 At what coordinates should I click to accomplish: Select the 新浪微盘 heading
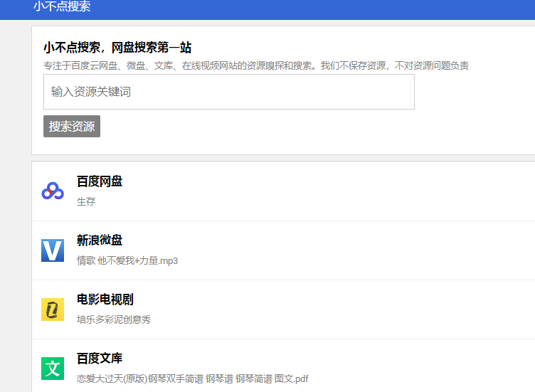(x=100, y=240)
